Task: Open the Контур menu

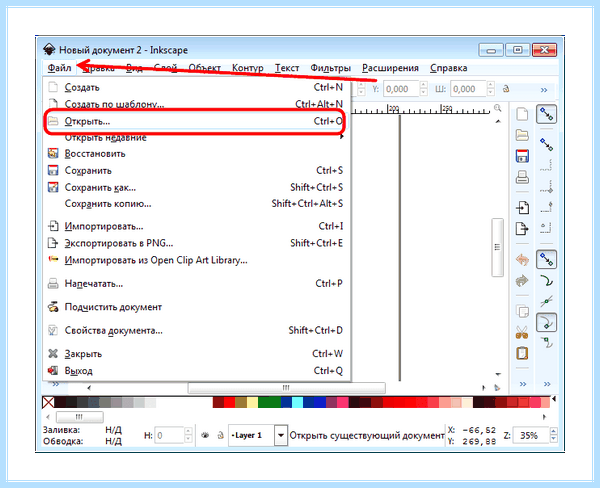Action: (x=248, y=68)
